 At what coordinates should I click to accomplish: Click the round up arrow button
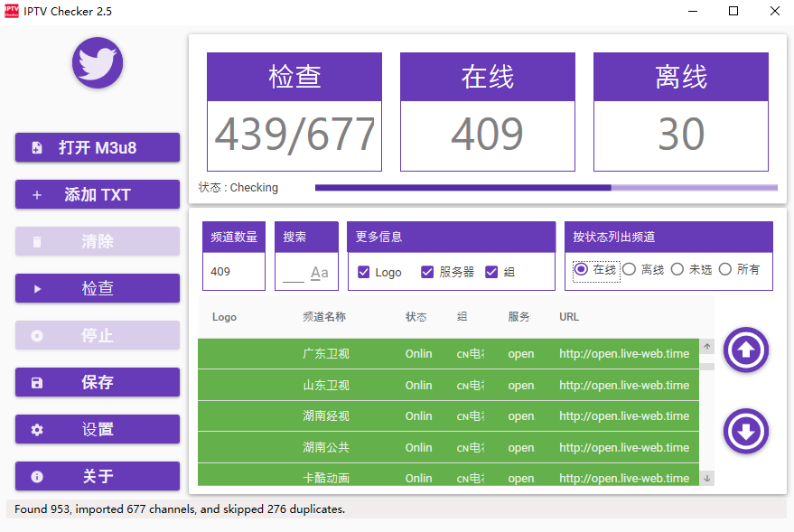click(746, 350)
